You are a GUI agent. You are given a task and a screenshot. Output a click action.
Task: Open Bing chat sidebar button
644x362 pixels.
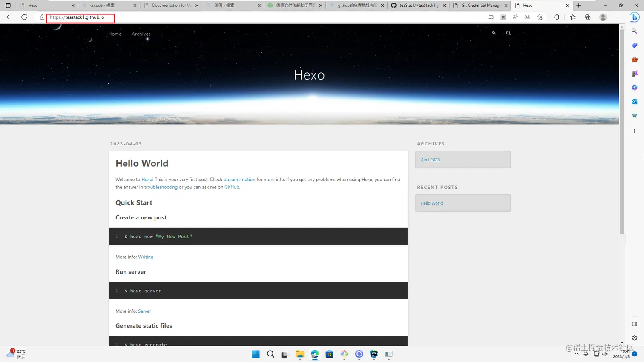(x=635, y=17)
